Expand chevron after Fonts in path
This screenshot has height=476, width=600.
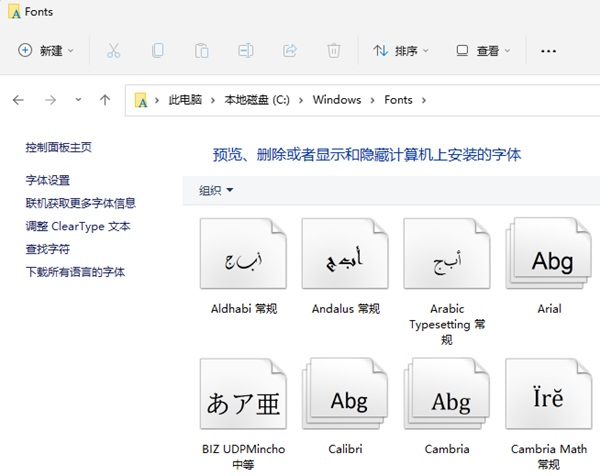(x=424, y=100)
